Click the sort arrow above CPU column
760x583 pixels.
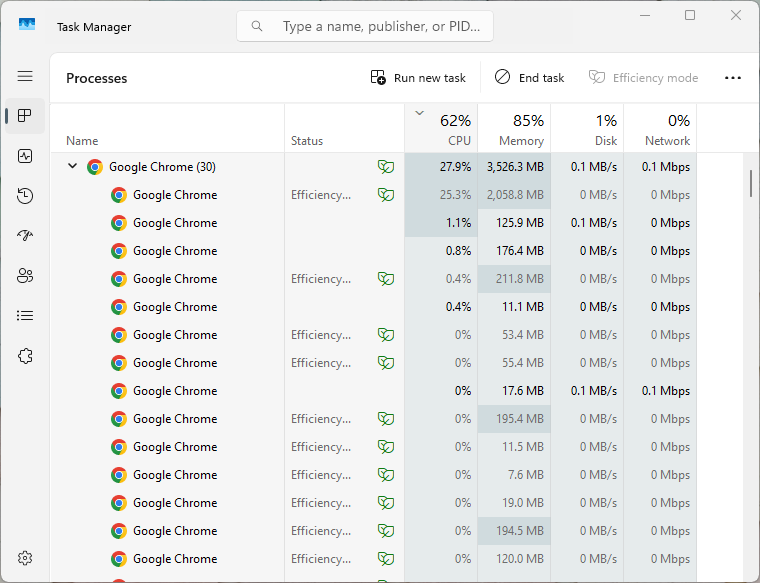tap(419, 113)
